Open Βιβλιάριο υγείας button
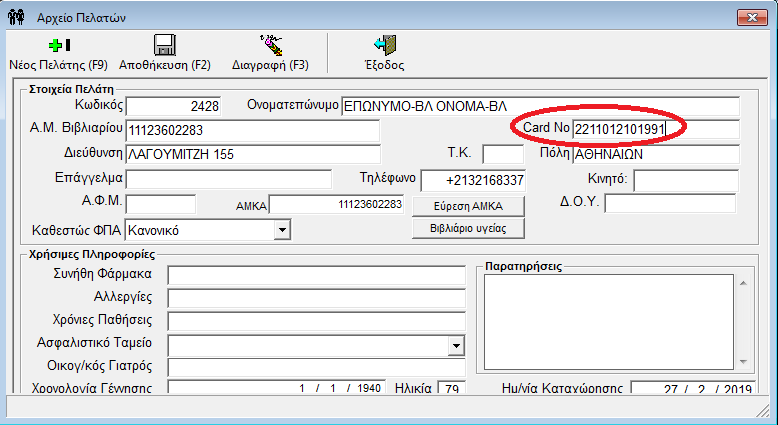Image resolution: width=778 pixels, height=425 pixels. pos(468,229)
